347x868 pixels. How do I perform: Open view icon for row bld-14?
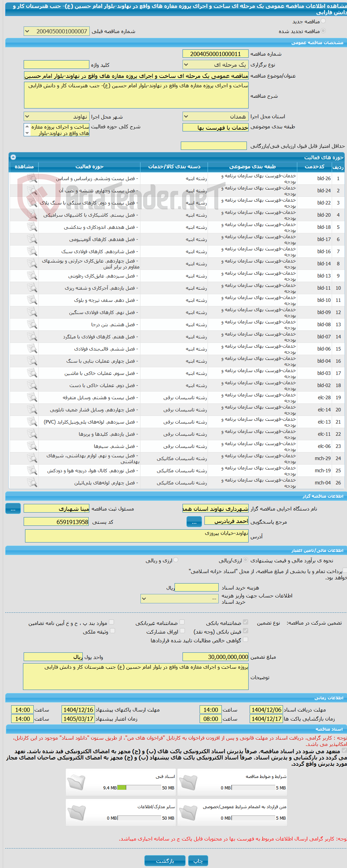[x=32, y=264]
